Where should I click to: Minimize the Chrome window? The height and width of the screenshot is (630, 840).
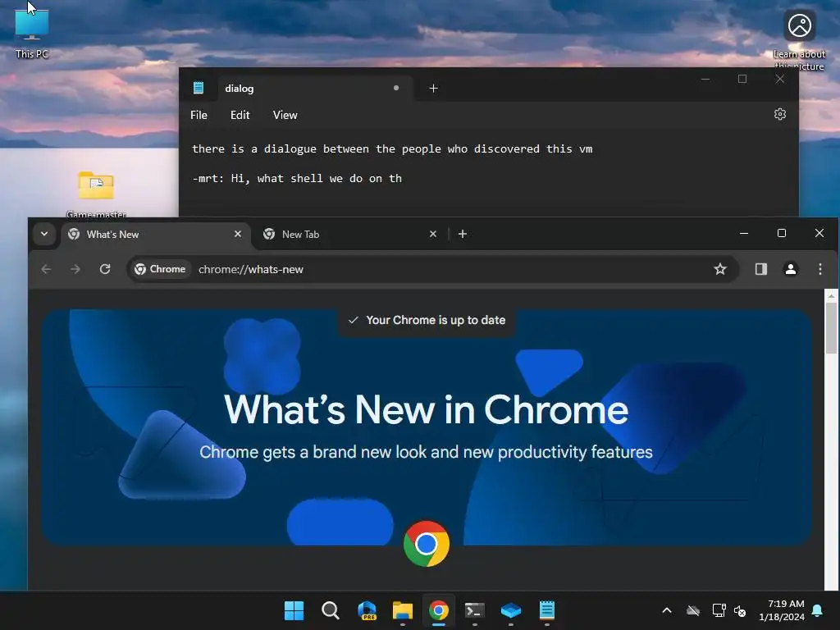coord(743,233)
